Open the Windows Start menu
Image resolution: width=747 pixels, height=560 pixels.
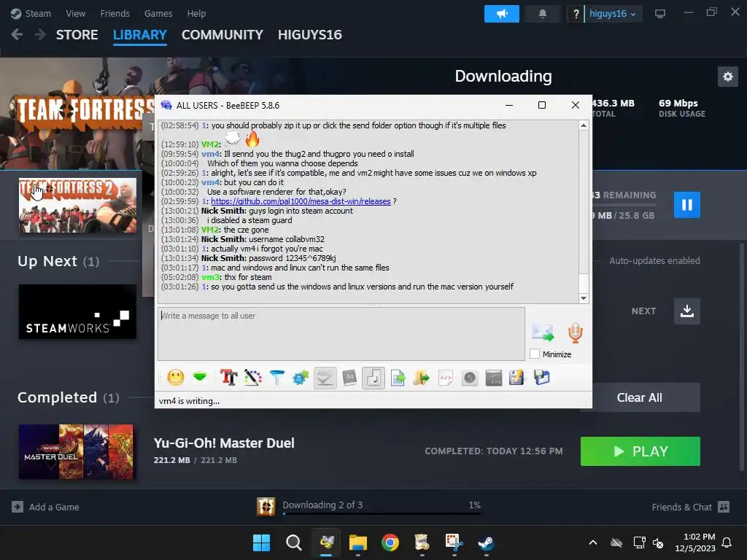261,542
